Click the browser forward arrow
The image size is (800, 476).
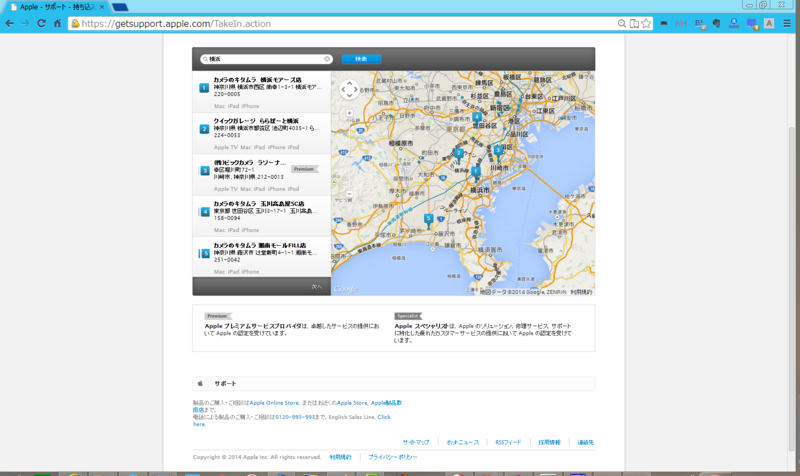click(26, 23)
